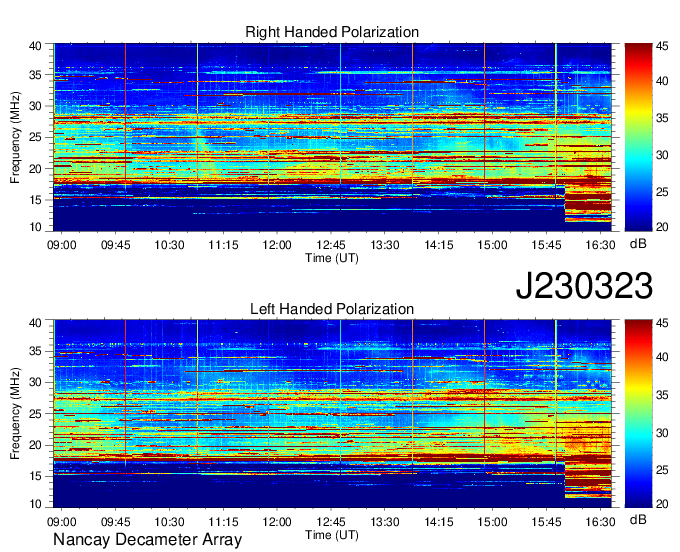Click 40 MHz frequency tick, Right Handed plot
This screenshot has width=680, height=552.
35,46
